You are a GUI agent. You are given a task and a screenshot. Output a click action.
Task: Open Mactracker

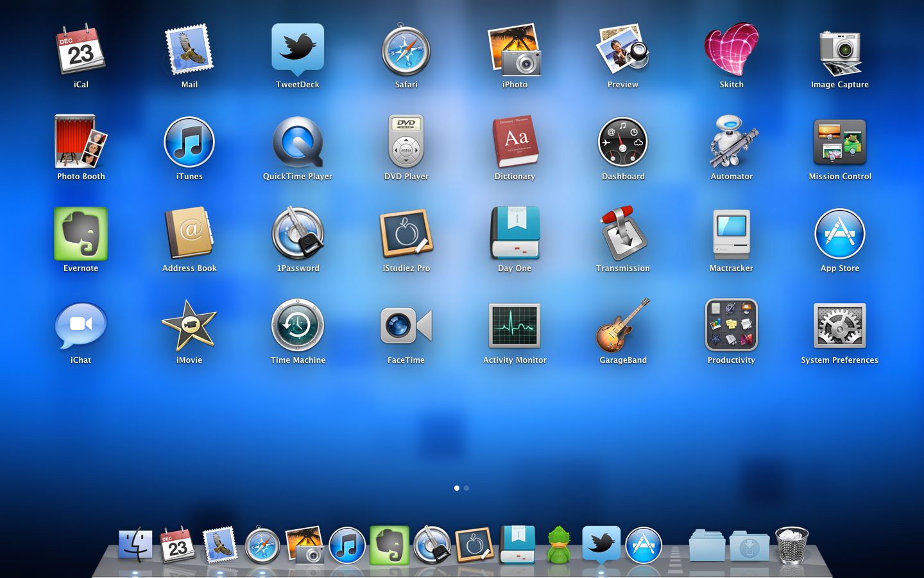coord(732,234)
